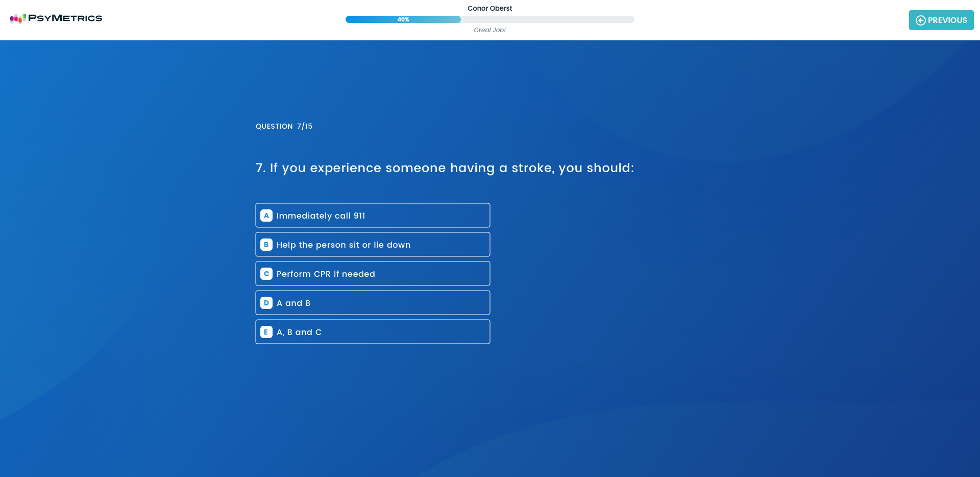
Task: Choose the "A, B and C" answer text
Action: 299,332
